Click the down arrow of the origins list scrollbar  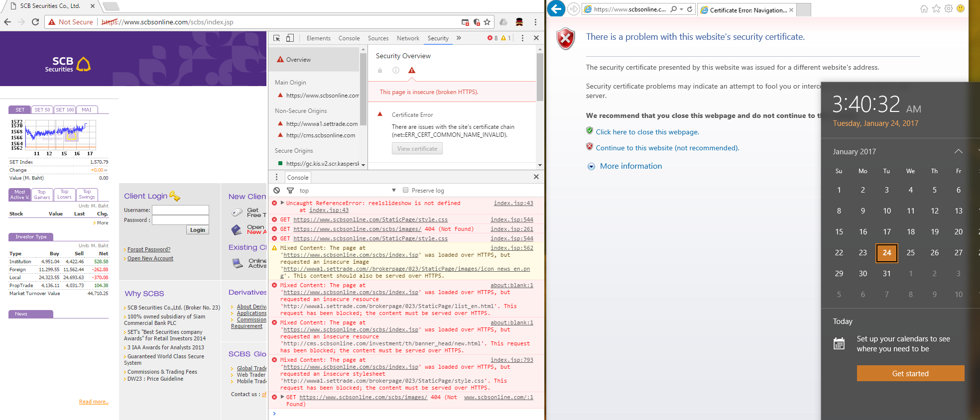coord(363,165)
